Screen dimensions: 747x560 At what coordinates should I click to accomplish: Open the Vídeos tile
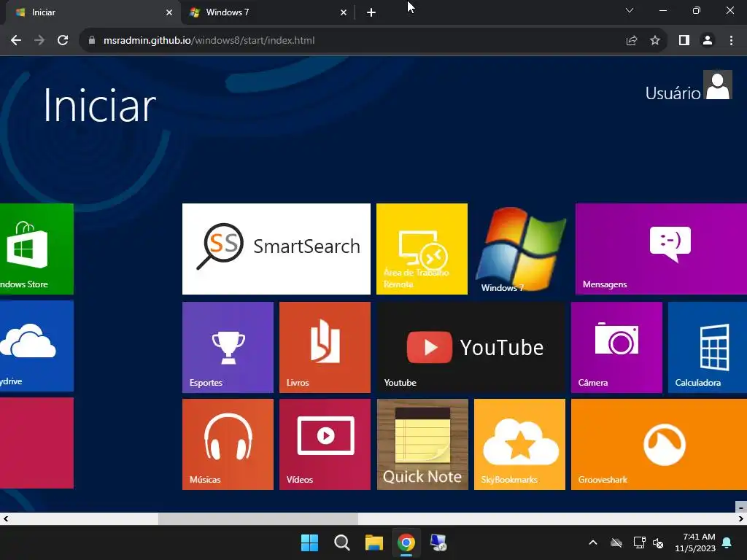point(325,444)
